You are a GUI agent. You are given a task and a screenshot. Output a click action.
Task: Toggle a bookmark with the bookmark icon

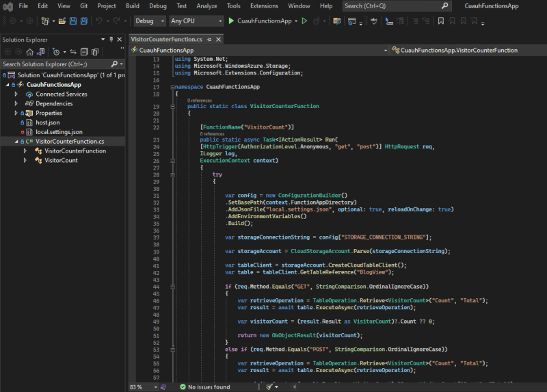point(441,21)
